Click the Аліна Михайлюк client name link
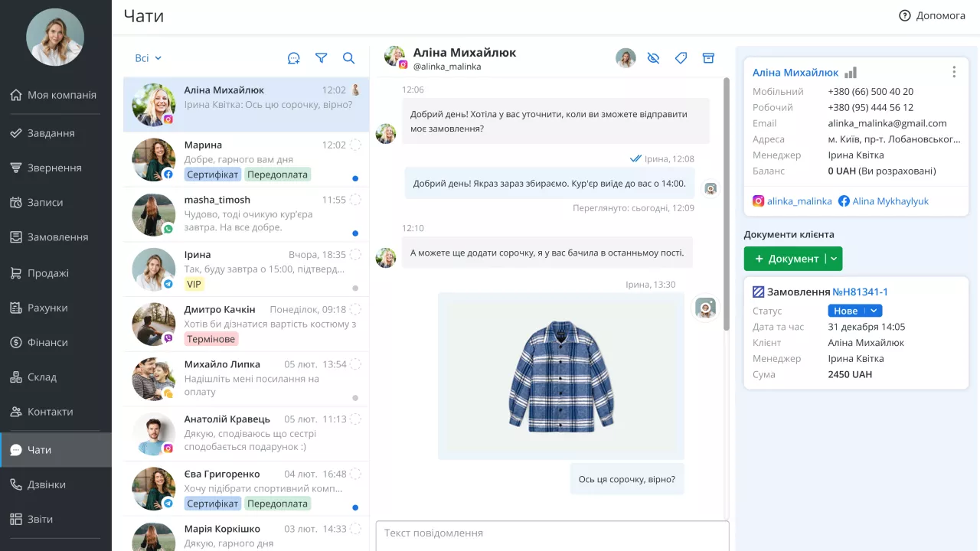The image size is (980, 551). click(795, 73)
